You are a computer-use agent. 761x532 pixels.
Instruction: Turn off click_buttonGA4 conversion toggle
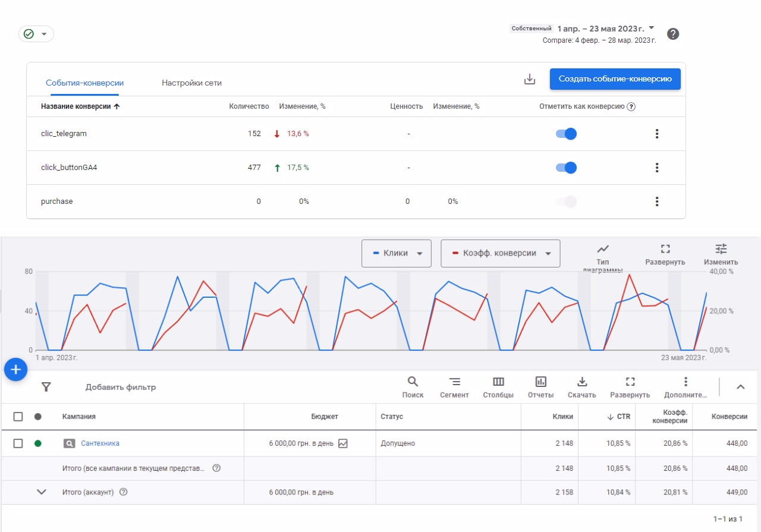pos(566,168)
